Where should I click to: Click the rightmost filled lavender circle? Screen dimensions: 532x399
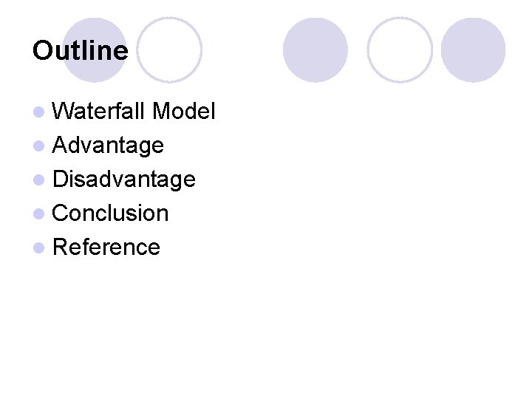473,50
